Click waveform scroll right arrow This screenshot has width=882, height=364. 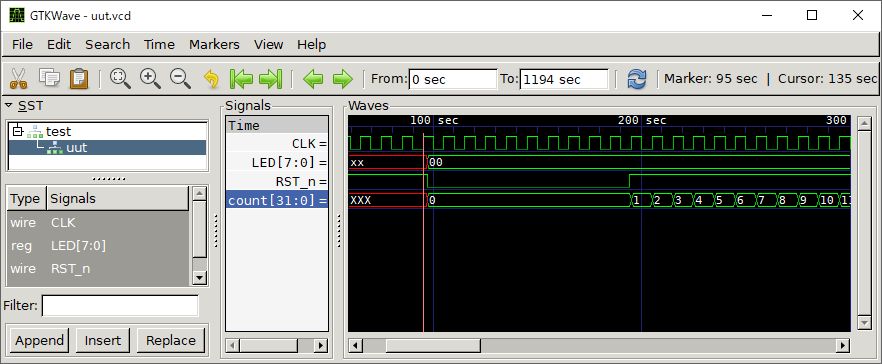843,345
